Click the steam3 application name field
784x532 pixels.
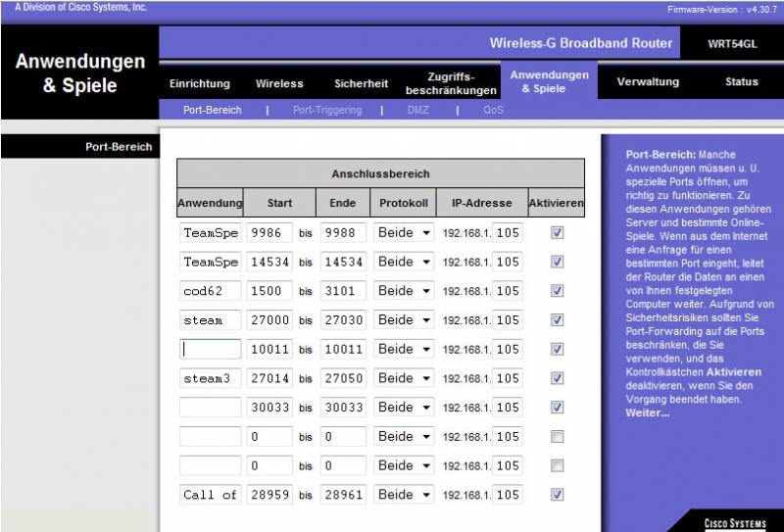211,378
